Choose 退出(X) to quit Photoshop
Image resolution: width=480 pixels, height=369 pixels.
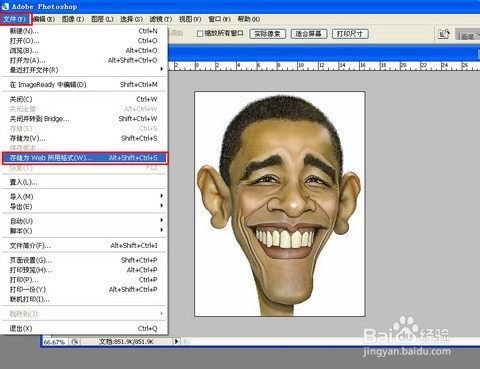coord(84,328)
